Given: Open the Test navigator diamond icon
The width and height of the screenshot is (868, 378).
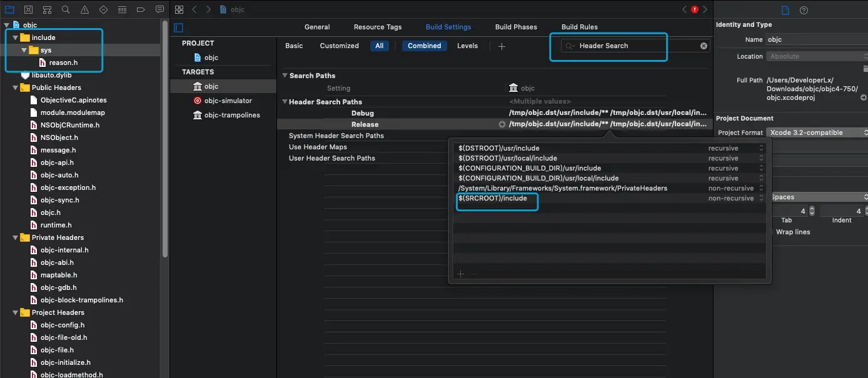Looking at the screenshot, I should (103, 10).
